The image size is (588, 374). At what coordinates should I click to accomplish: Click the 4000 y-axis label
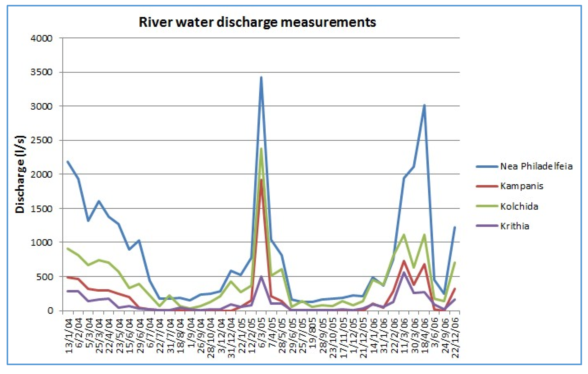[x=41, y=38]
